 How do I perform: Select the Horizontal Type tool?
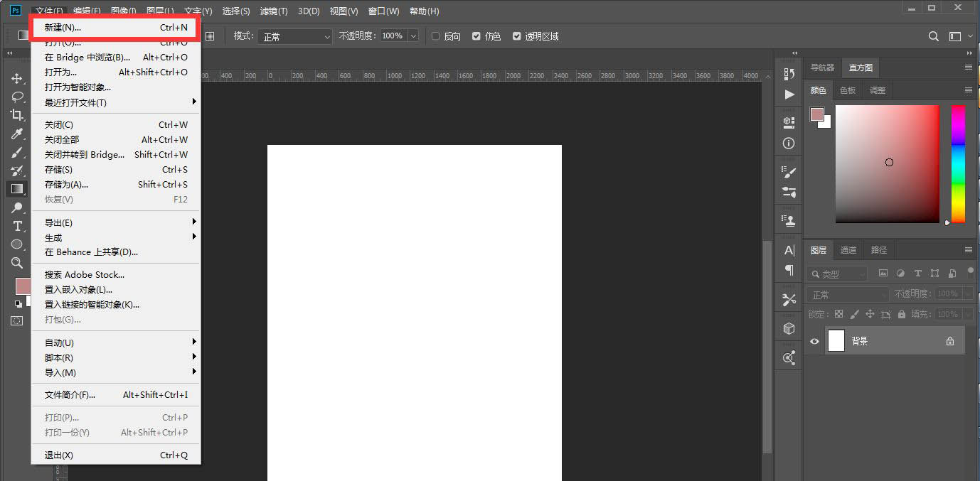click(17, 226)
